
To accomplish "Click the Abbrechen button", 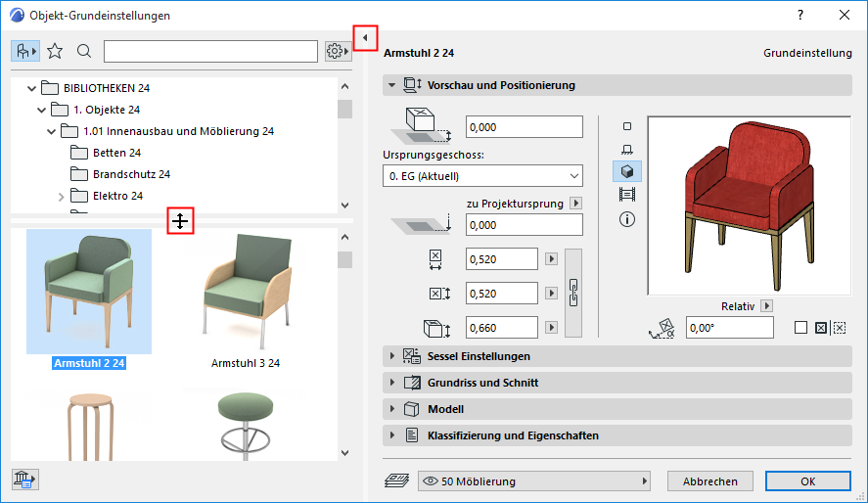I will [x=710, y=481].
